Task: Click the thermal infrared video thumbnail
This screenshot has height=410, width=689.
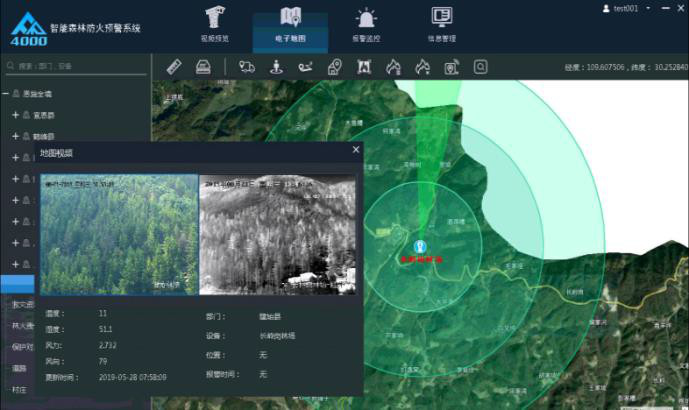Action: point(277,235)
